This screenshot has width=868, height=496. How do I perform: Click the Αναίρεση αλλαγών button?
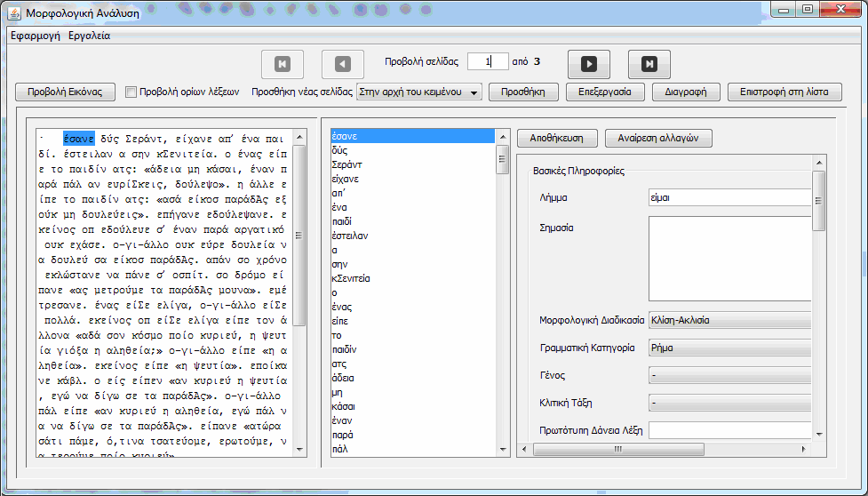point(658,139)
